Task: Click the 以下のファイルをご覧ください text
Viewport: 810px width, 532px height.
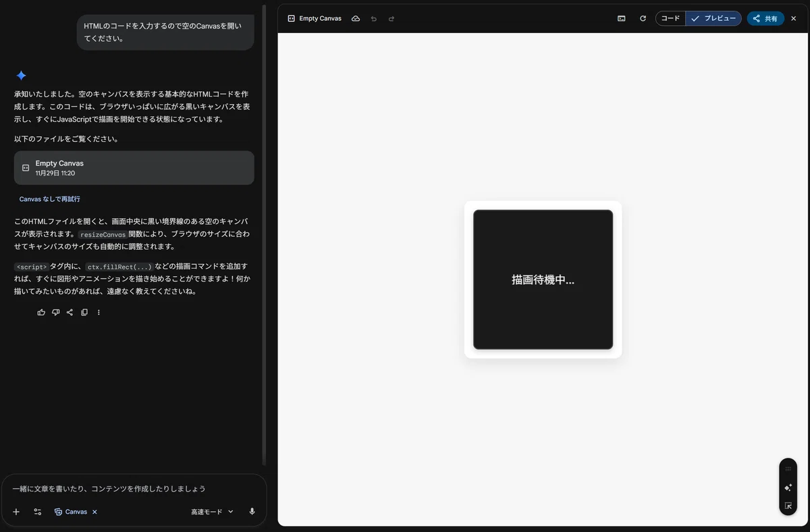Action: point(67,139)
